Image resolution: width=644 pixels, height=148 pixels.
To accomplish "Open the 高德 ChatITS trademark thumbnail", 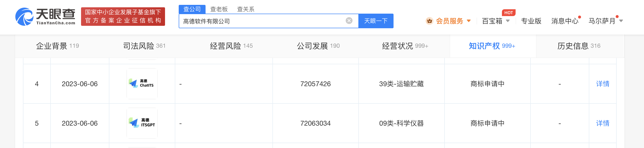I will [142, 84].
